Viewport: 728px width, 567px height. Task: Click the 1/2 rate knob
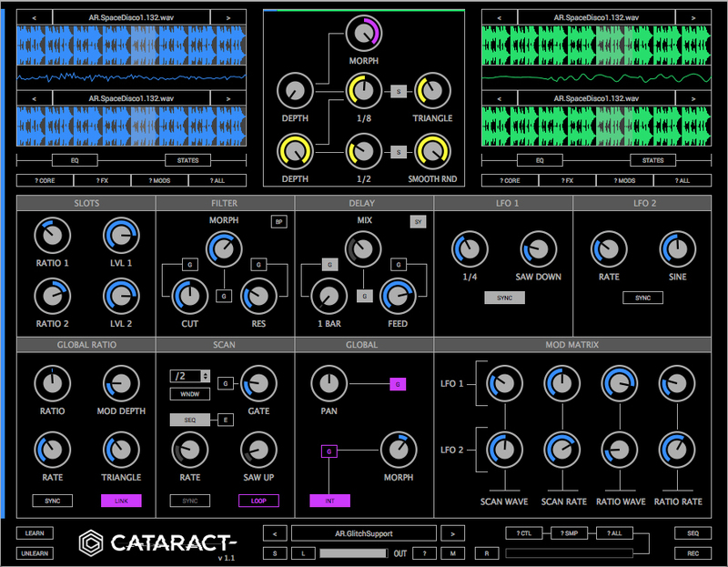pos(363,152)
